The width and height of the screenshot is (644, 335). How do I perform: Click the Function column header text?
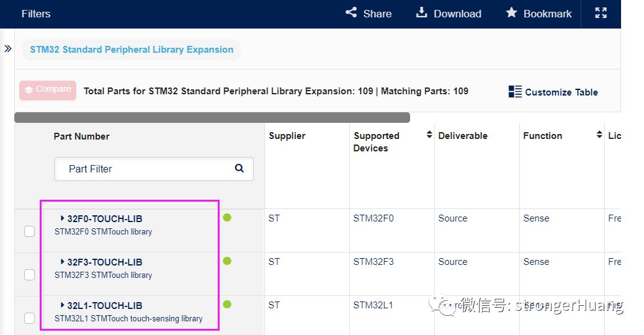tap(542, 136)
